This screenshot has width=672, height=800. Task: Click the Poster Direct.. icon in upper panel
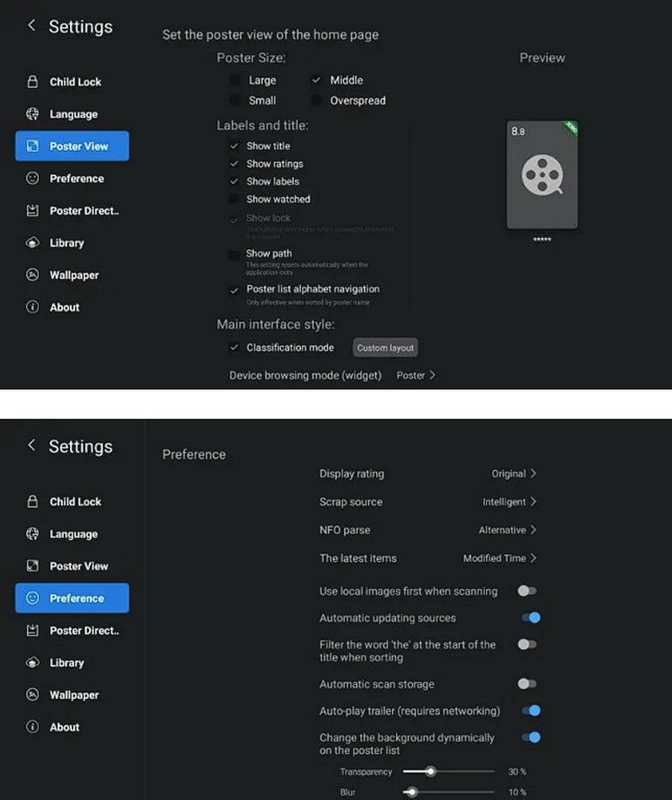[33, 211]
